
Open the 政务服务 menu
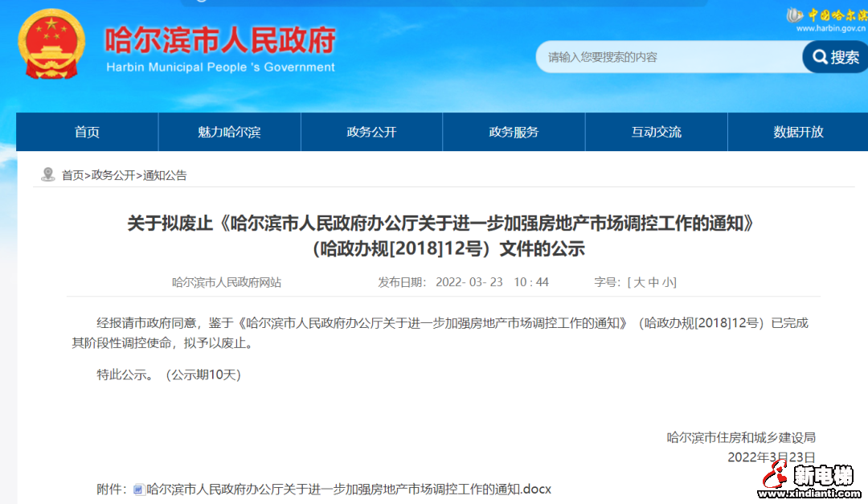click(513, 132)
